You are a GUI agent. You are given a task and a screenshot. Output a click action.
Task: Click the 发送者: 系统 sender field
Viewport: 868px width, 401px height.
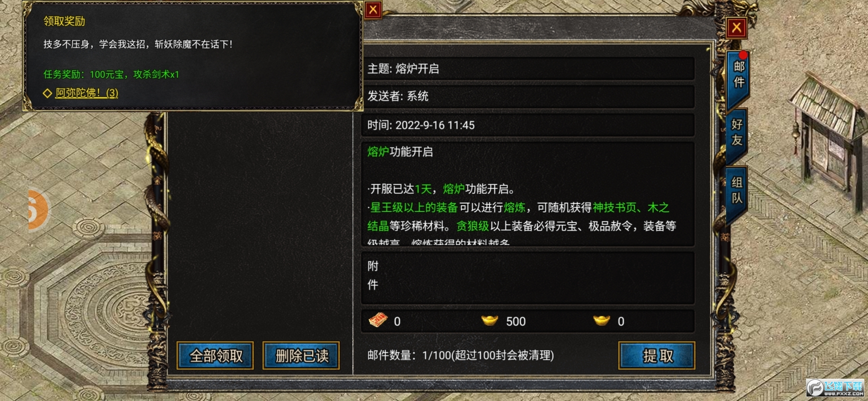click(x=527, y=96)
